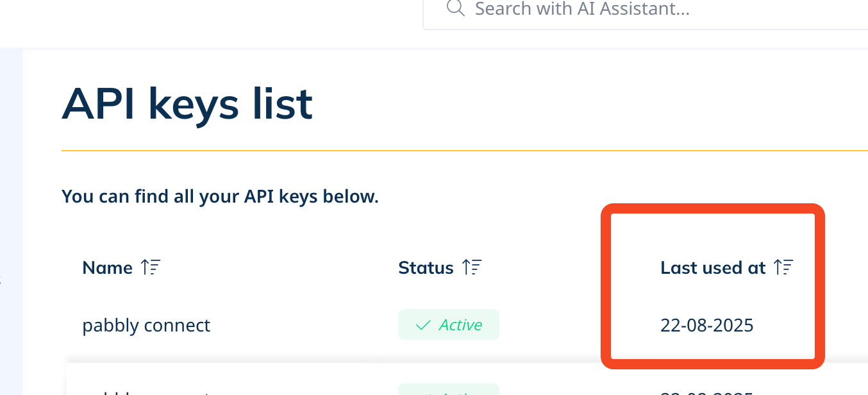Screen dimensions: 868x395
Task: Click the second row's partially visible date
Action: [x=707, y=392]
